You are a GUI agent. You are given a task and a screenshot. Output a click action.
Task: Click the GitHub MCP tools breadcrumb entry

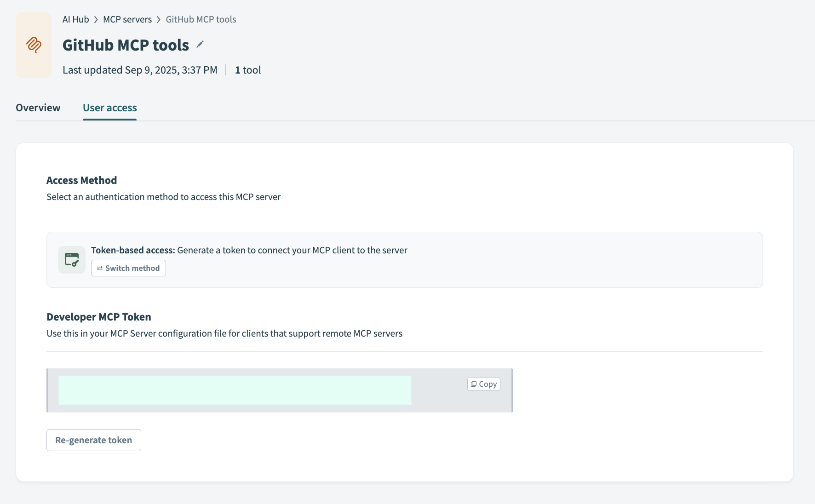[x=201, y=19]
